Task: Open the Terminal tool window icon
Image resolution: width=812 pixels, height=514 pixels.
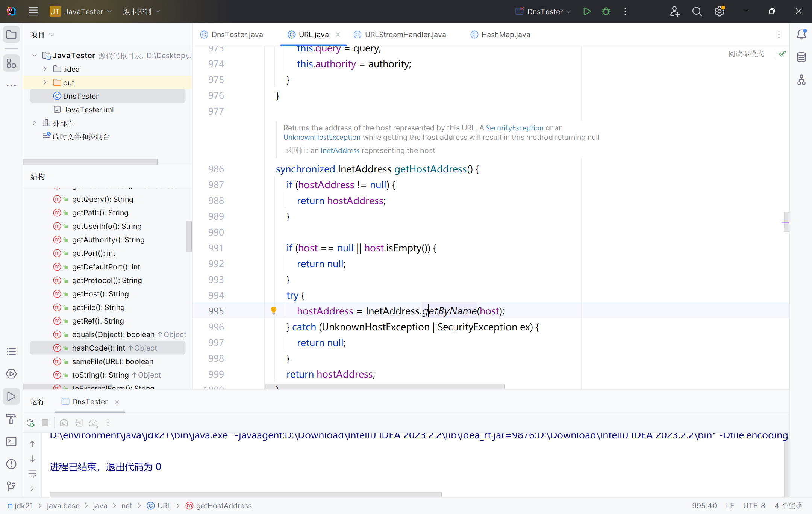Action: [x=11, y=441]
